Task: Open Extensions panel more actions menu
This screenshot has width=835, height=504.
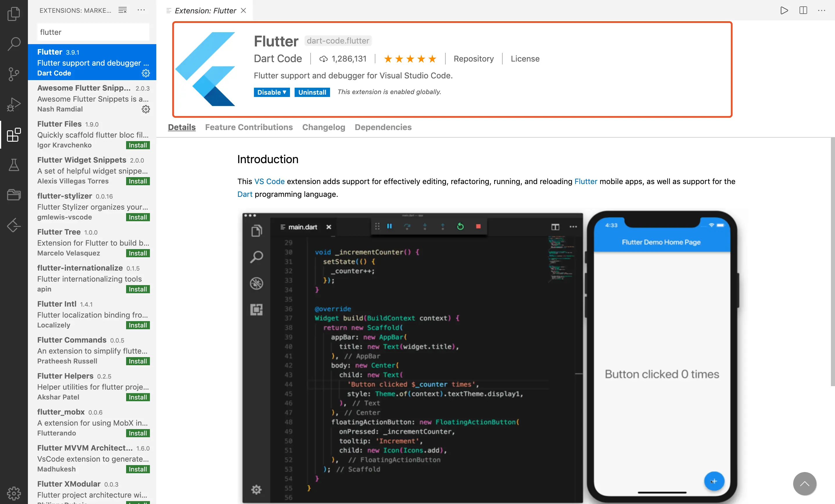Action: [141, 10]
